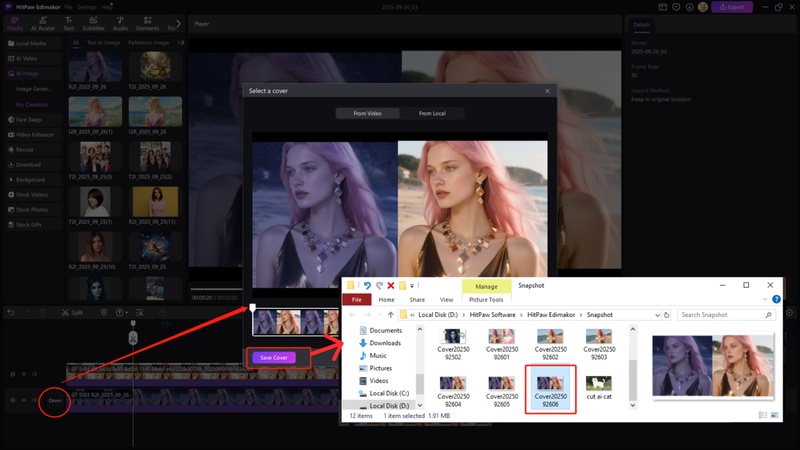Image resolution: width=800 pixels, height=450 pixels.
Task: Click the Export button
Action: coord(732,7)
